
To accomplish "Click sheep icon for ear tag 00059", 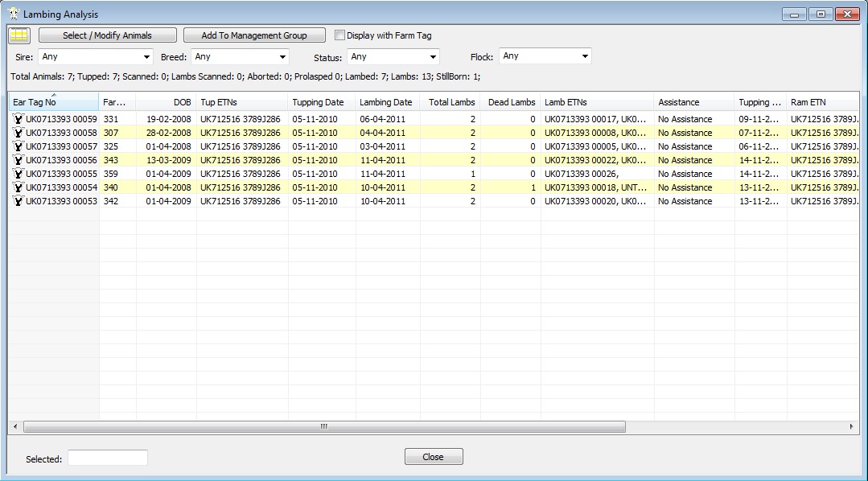I will pyautogui.click(x=19, y=119).
